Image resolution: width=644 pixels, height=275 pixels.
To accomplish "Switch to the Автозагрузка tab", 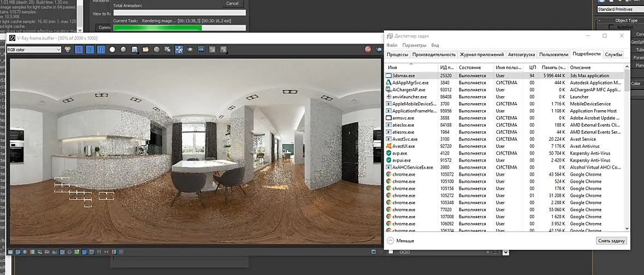I will pos(522,54).
